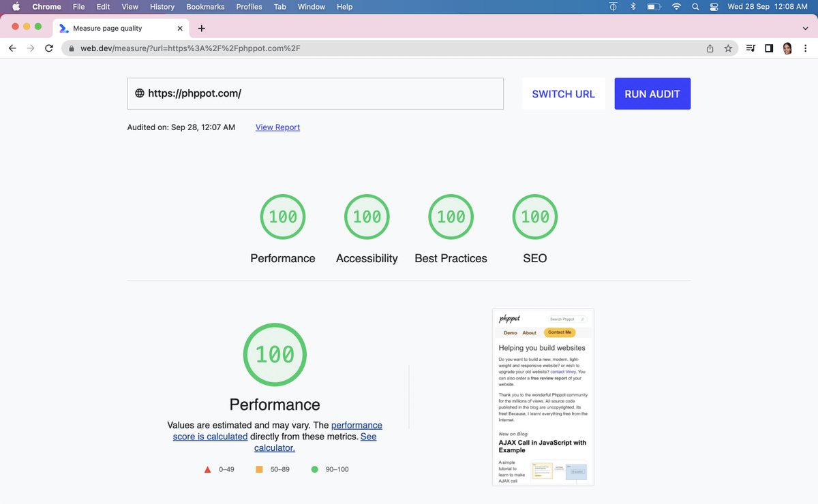
Task: Click the globe icon in URL field
Action: point(139,93)
